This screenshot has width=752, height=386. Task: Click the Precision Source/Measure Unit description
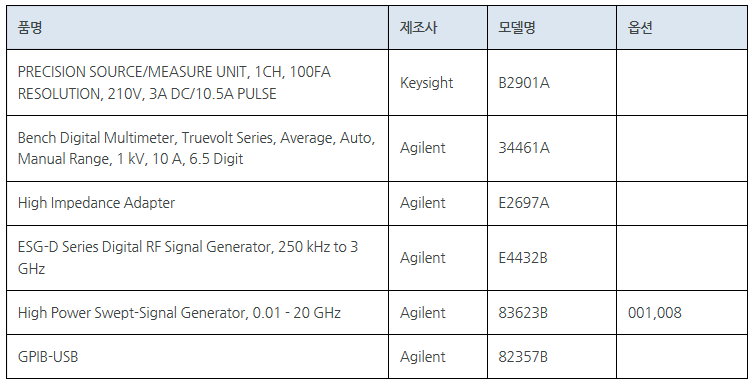[x=174, y=82]
